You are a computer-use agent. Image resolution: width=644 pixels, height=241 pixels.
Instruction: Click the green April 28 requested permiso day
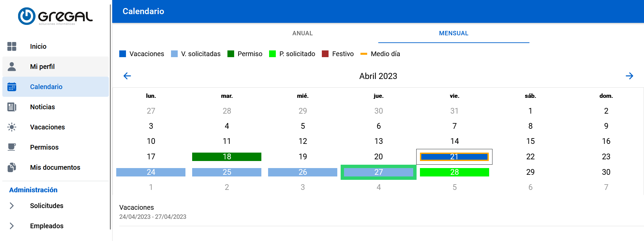454,172
